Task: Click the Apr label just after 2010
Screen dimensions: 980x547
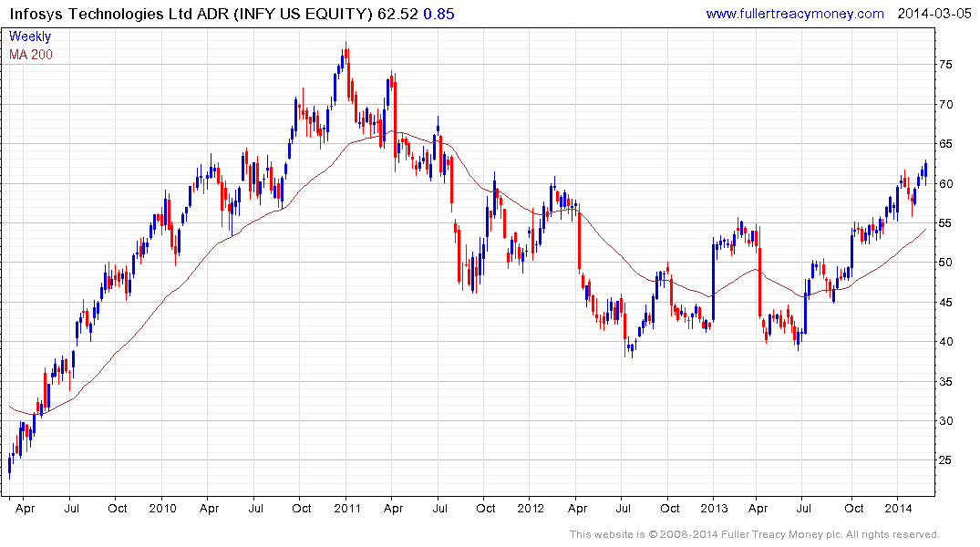Action: (210, 508)
